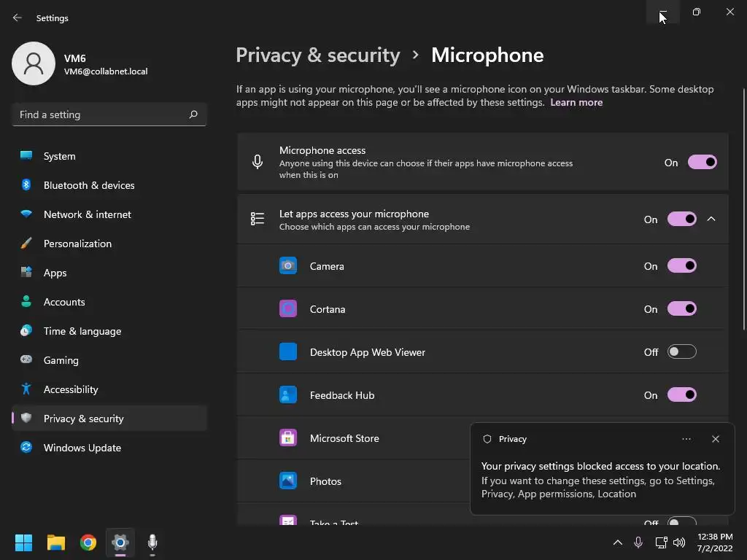The width and height of the screenshot is (747, 560).
Task: Dismiss the Privacy location notification
Action: coord(715,439)
